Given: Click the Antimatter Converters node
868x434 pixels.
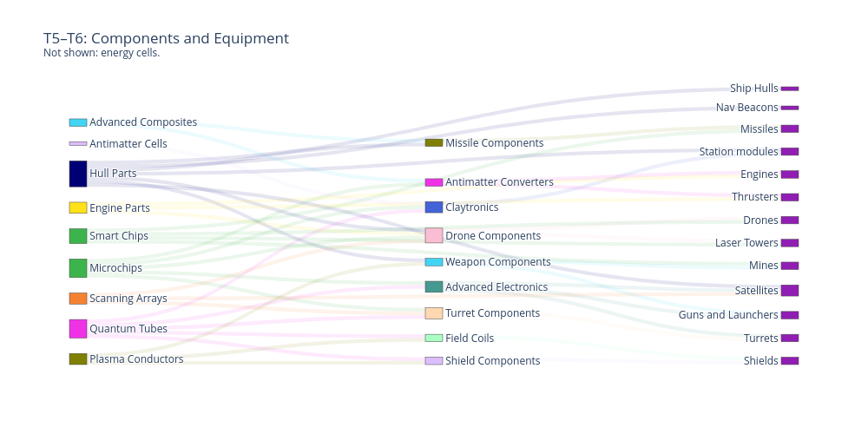Looking at the screenshot, I should [x=434, y=182].
